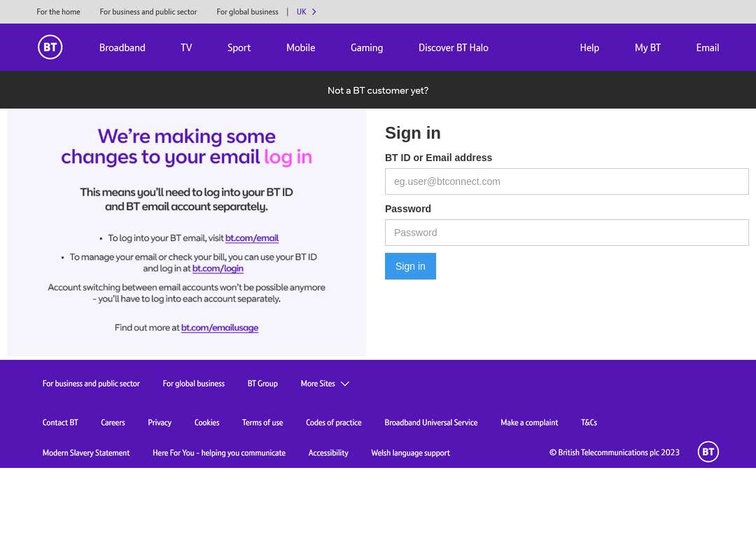The width and height of the screenshot is (756, 538).
Task: Open footer For global business link
Action: tap(193, 384)
